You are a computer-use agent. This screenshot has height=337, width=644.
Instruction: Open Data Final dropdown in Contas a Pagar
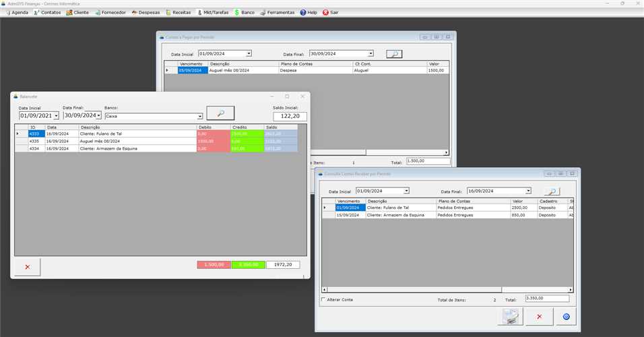click(371, 54)
